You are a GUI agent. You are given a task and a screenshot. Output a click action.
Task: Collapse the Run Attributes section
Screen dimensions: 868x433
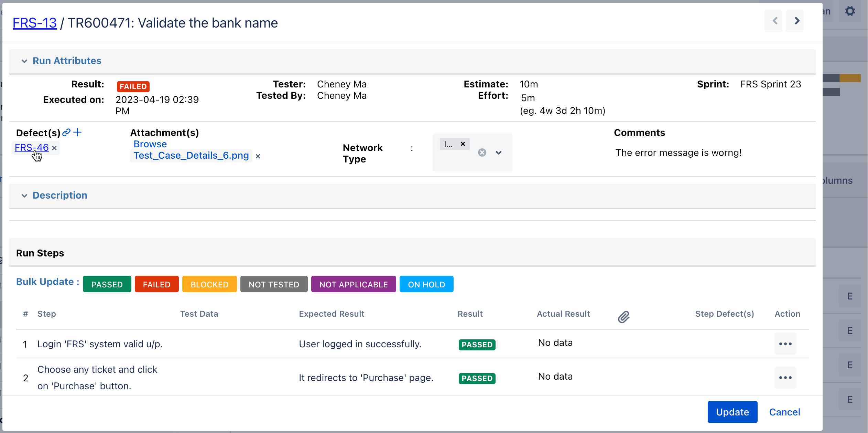[x=24, y=61]
